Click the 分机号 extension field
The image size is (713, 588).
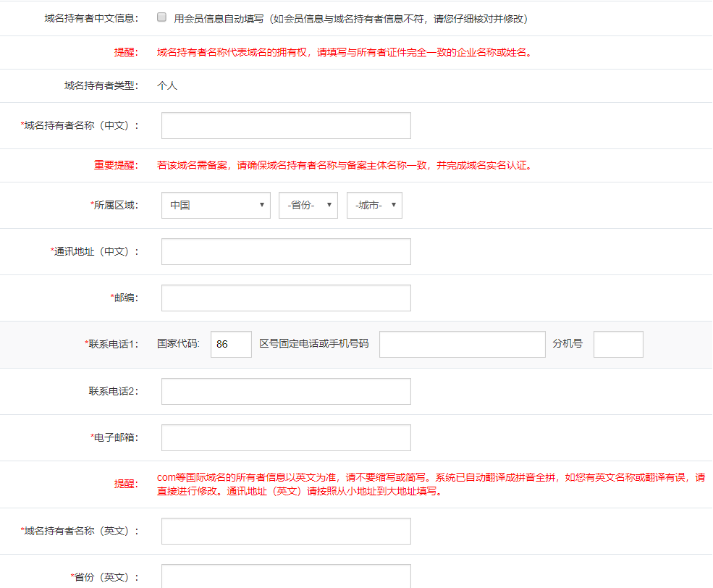point(618,344)
